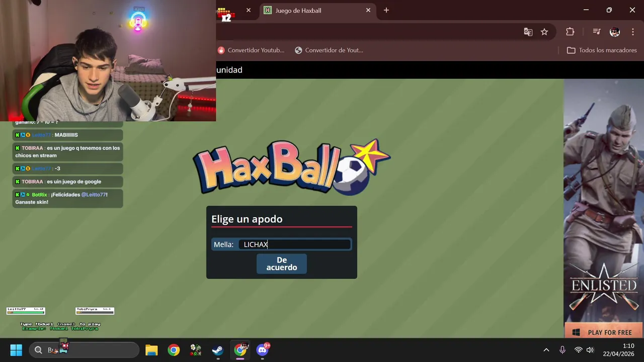
Task: Open Discord from the taskbar
Action: point(262,350)
